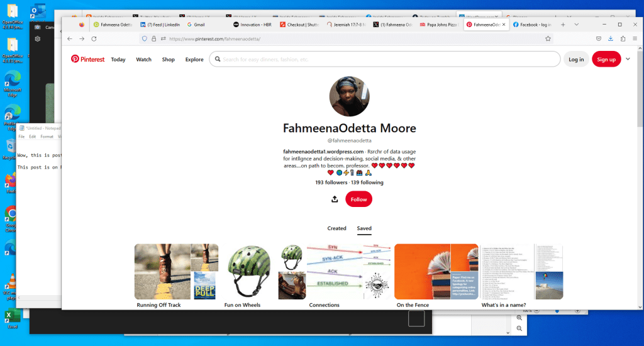644x346 pixels.
Task: Click the 193 followers count
Action: click(x=331, y=182)
